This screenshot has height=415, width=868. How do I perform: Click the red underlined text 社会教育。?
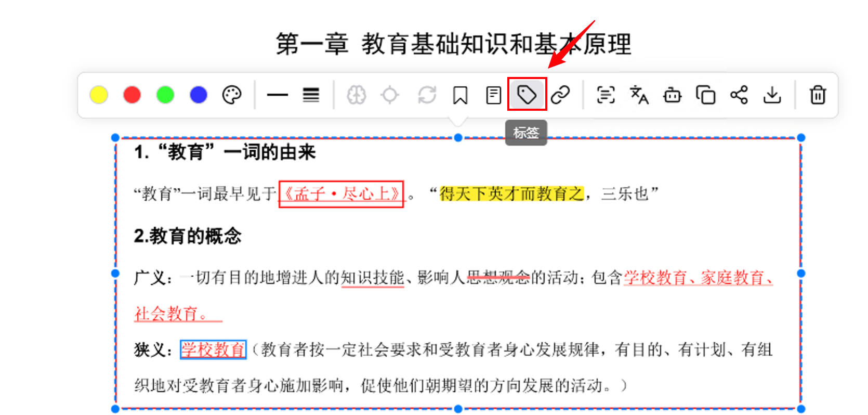[x=178, y=314]
